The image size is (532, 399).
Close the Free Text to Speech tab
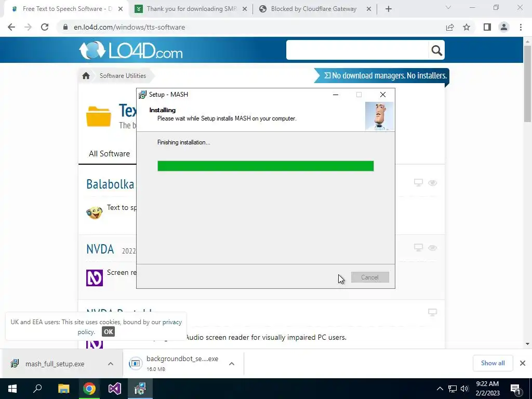121,9
